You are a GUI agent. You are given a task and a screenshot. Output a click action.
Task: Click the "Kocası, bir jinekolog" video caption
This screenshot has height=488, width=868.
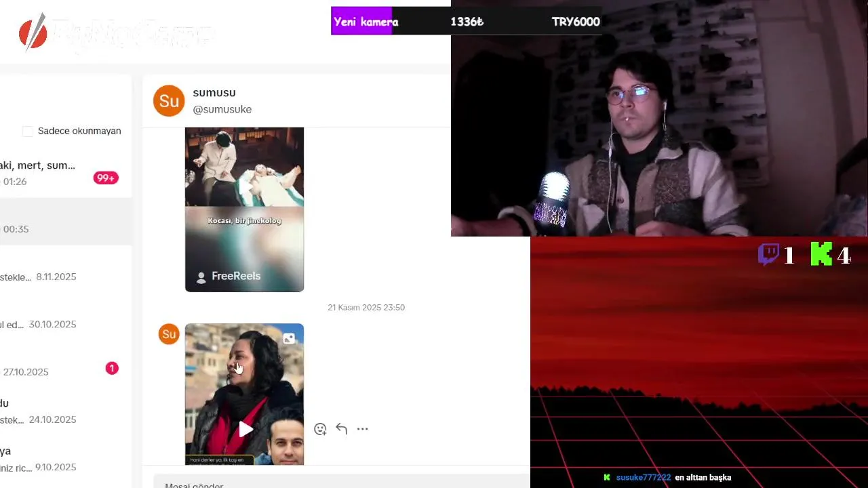[244, 221]
